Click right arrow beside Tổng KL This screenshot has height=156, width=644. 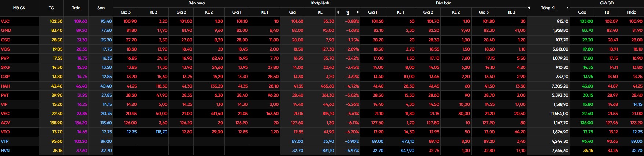pos(567,8)
